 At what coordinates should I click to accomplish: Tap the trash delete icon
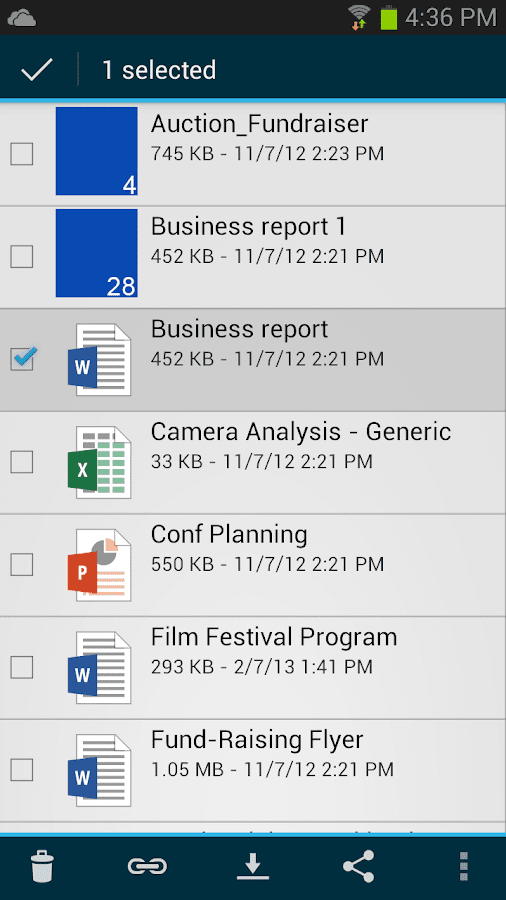42,866
